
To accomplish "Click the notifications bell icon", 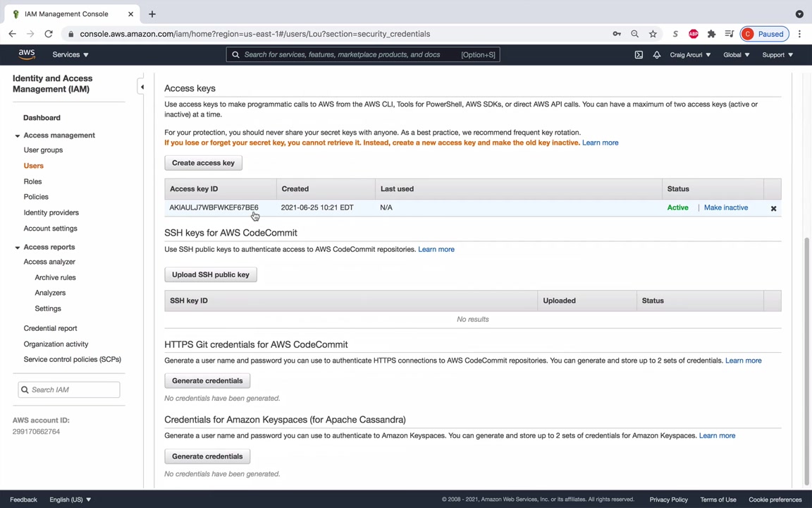I will click(656, 55).
